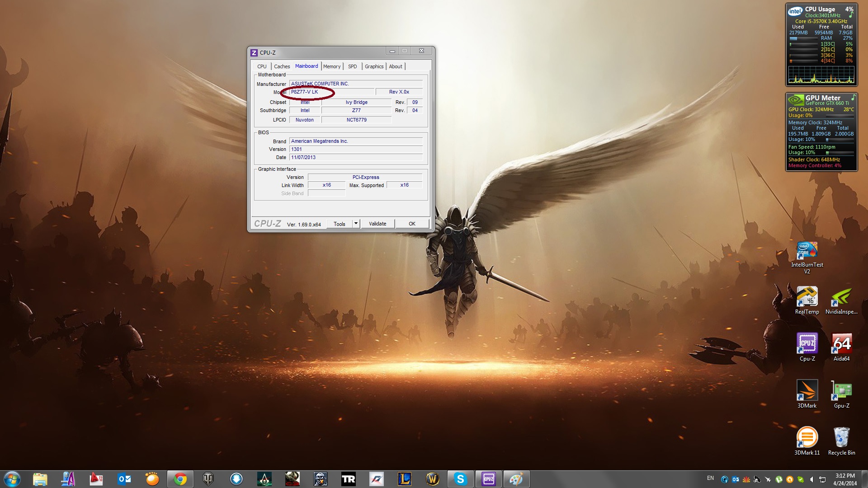
Task: Open the Cpu-Z desktop shortcut
Action: (807, 347)
